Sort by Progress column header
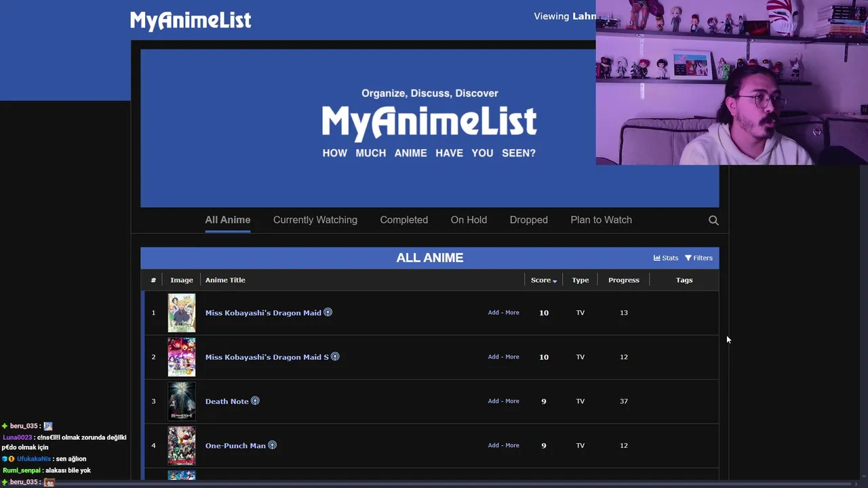The width and height of the screenshot is (868, 488). 624,280
